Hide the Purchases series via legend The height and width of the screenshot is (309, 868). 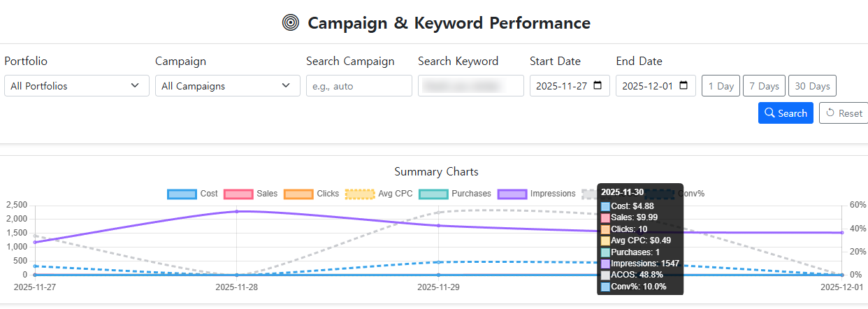pos(433,194)
